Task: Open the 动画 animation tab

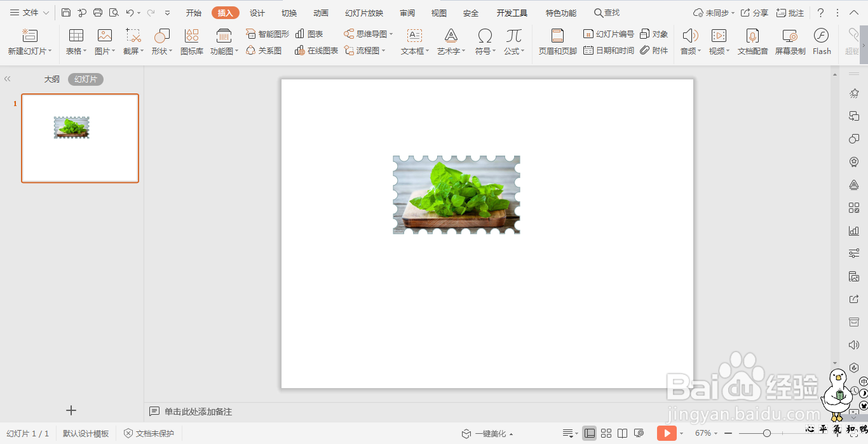Action: 321,13
